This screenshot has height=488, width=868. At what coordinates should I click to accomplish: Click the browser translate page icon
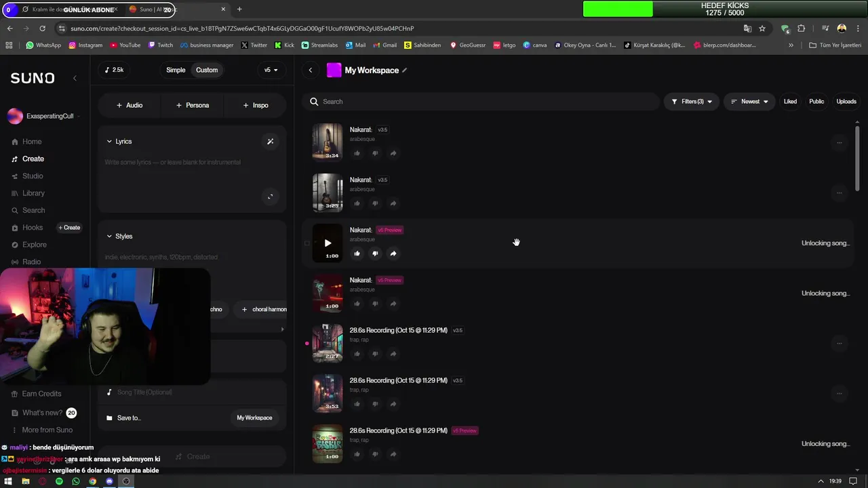click(x=747, y=28)
